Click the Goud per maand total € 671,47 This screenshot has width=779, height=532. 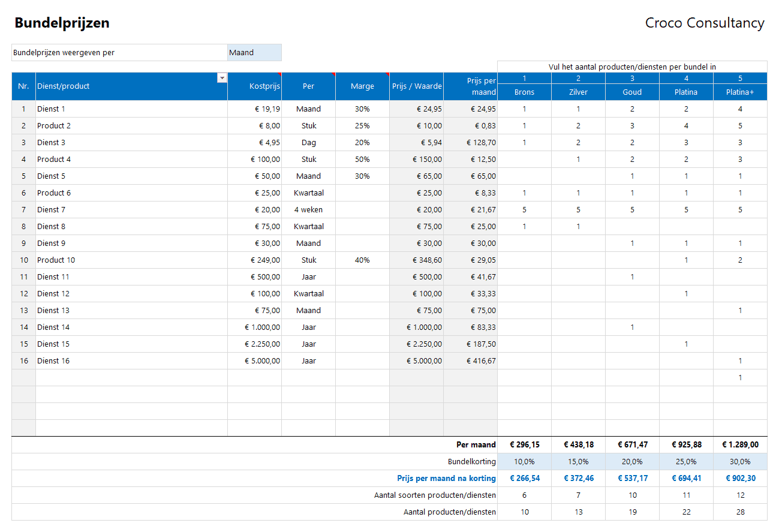coord(632,445)
